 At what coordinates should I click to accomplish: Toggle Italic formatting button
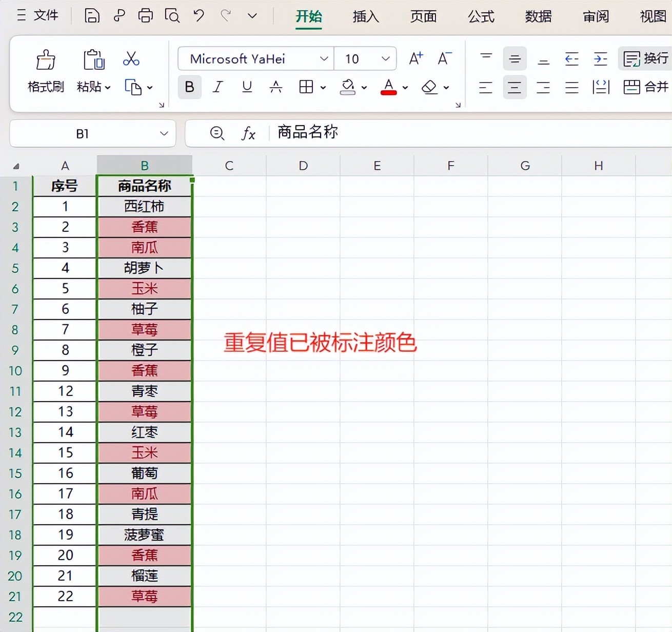point(218,87)
